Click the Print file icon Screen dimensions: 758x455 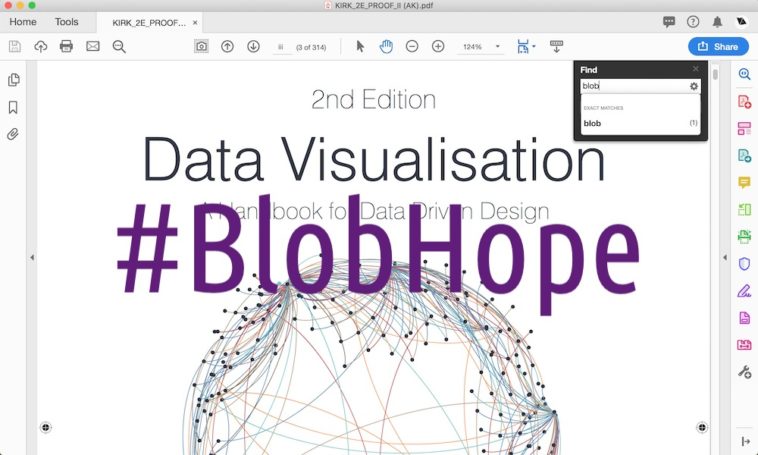click(66, 46)
